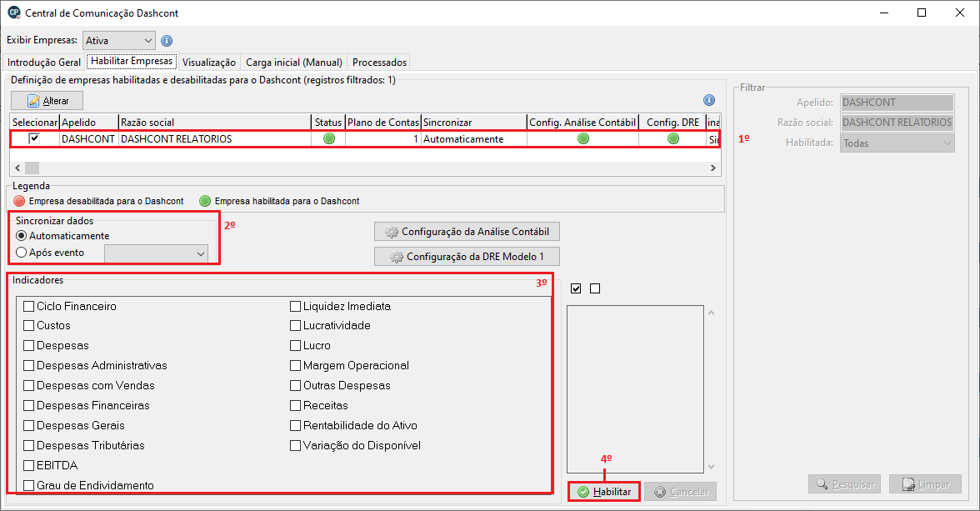Check the Lucratividade indicator

[296, 326]
